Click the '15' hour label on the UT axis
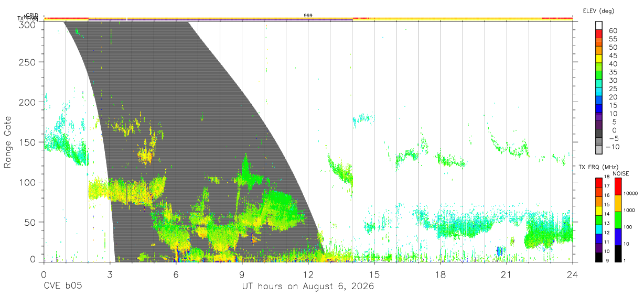The height and width of the screenshot is (297, 644). click(x=374, y=274)
